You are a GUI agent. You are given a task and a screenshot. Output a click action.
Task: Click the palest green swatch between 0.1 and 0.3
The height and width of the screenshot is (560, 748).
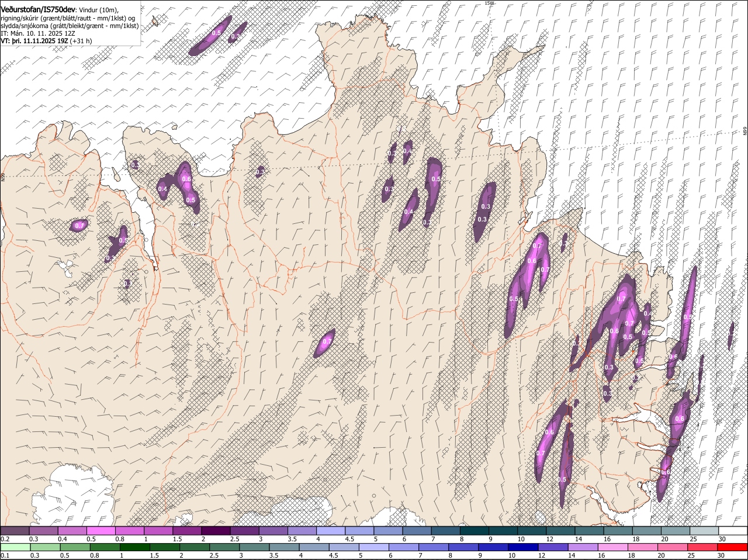[15, 547]
